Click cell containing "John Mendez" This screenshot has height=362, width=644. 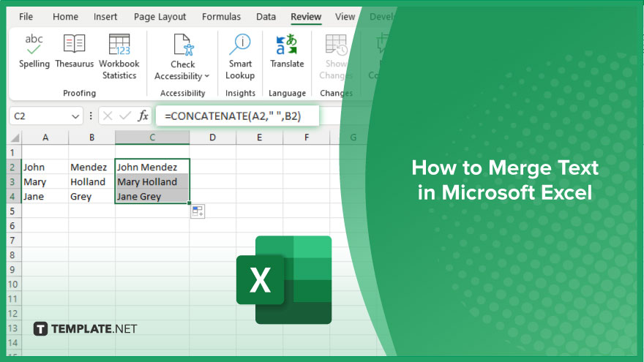click(x=152, y=167)
